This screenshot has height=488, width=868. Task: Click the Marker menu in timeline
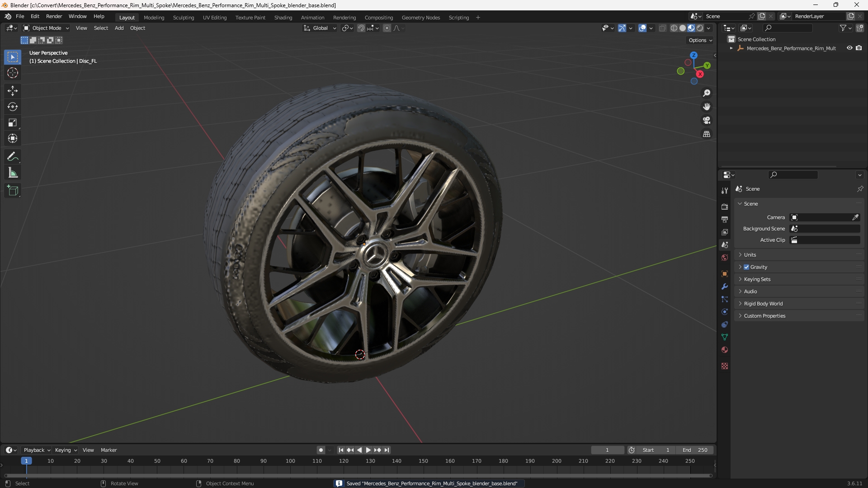108,450
